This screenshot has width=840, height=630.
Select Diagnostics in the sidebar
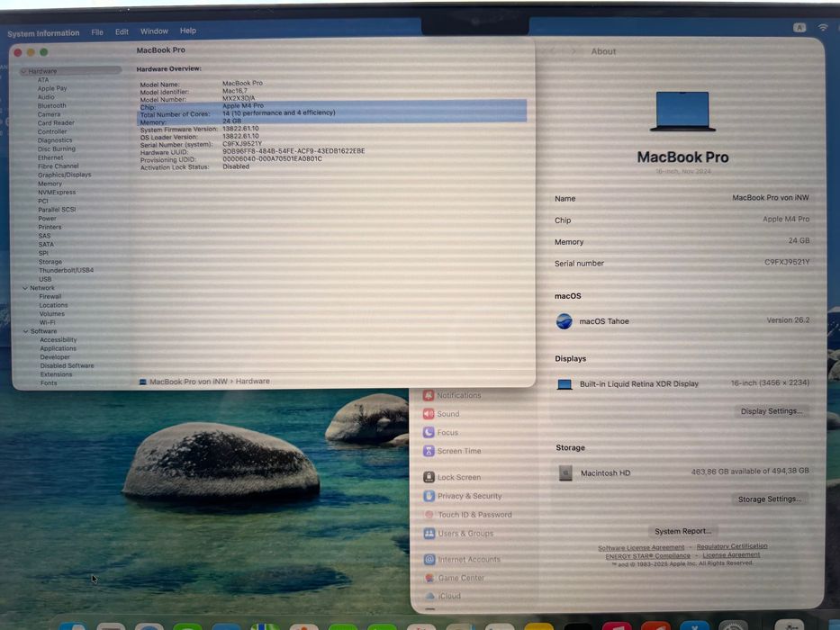tap(55, 140)
